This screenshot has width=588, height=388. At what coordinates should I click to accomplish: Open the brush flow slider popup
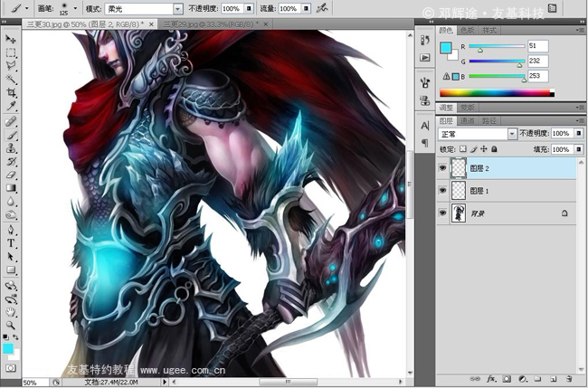click(x=306, y=8)
